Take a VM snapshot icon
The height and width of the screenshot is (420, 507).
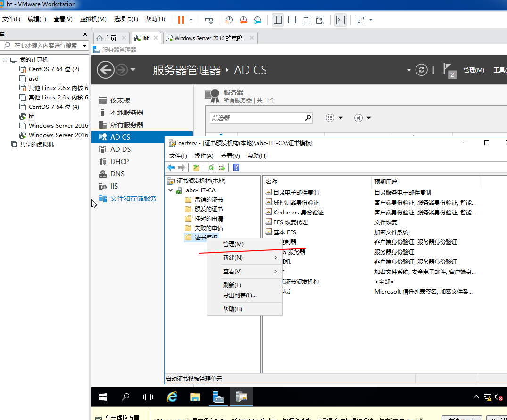click(229, 20)
